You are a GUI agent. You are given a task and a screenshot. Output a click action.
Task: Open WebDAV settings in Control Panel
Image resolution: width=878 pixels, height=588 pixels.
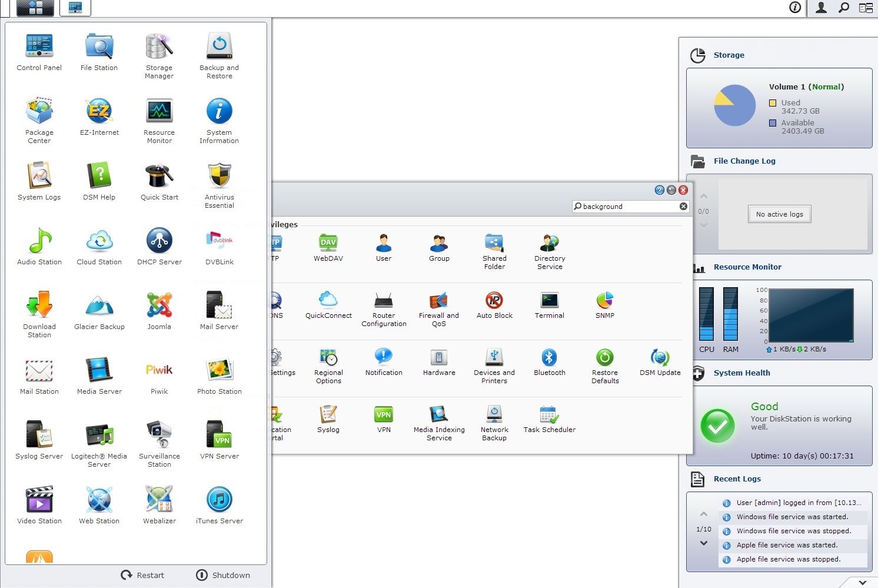(x=328, y=248)
